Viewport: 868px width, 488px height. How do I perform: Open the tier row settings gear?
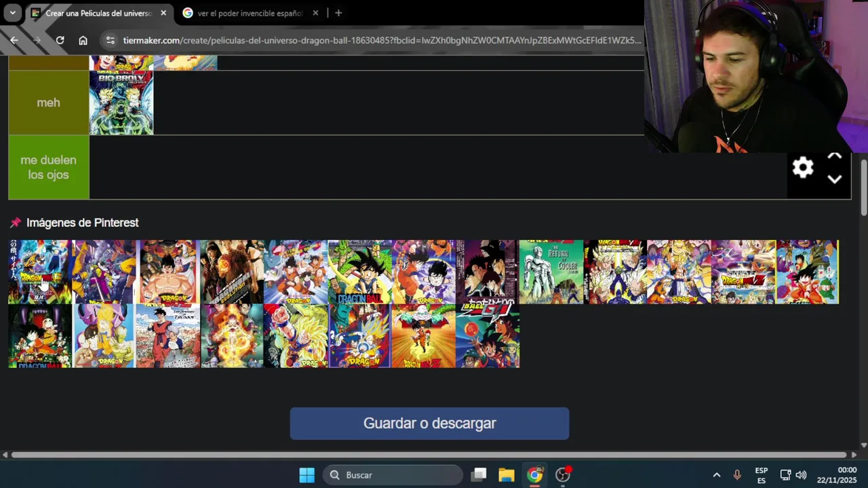tap(803, 167)
